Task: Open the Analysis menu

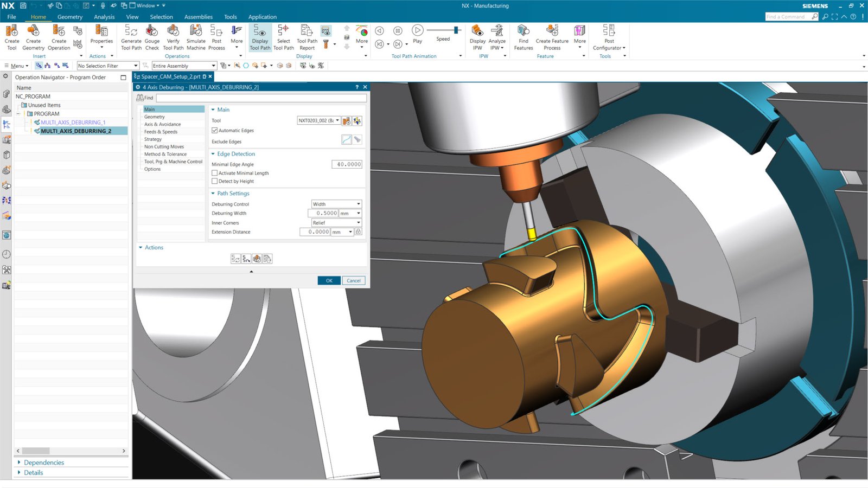Action: 104,17
